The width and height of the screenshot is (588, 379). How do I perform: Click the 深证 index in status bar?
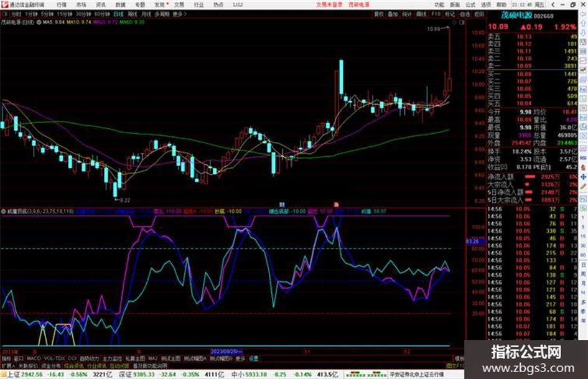125,375
